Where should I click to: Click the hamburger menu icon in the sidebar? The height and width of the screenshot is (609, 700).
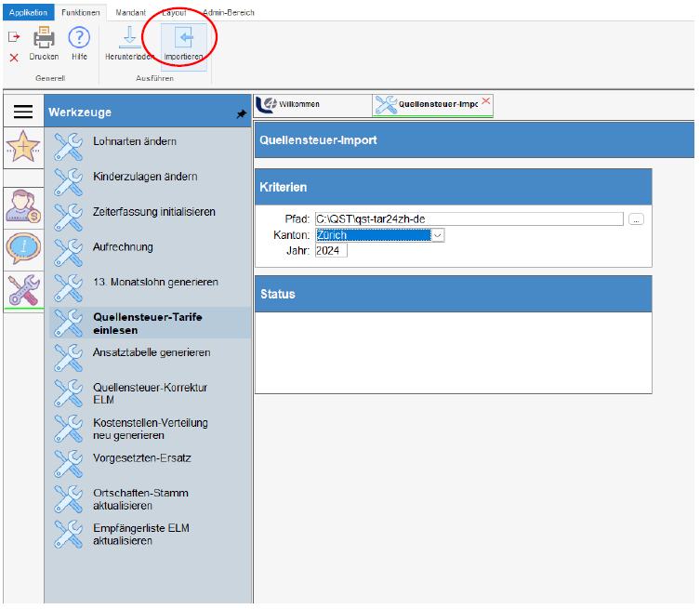point(23,112)
